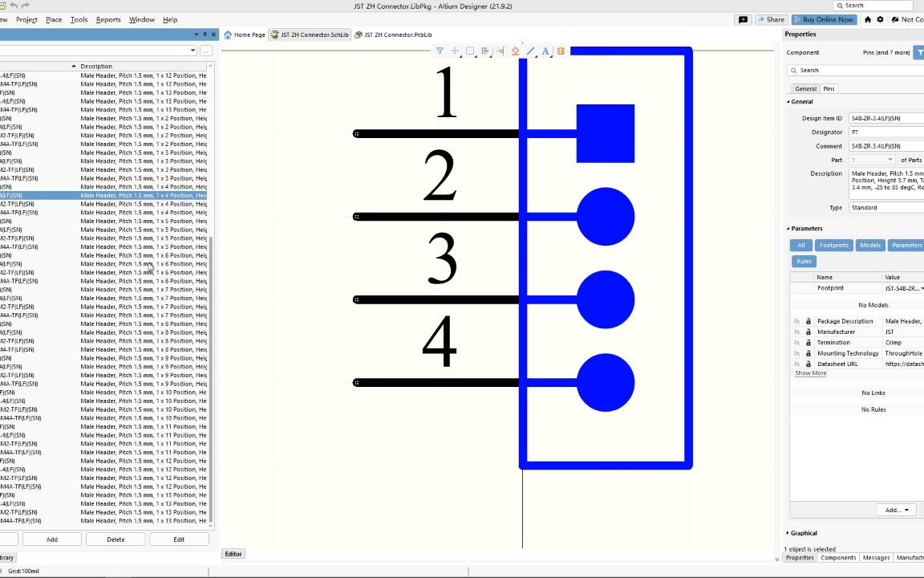924x578 pixels.
Task: Toggle visibility of Datasheet URL parameter
Action: tap(796, 364)
